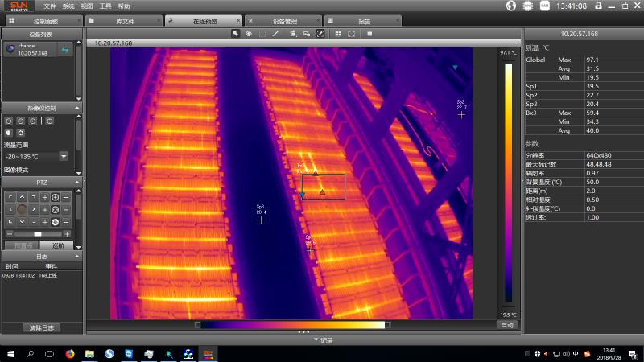Click the multi-view grid layout icon
644x362 pixels.
[x=338, y=34]
